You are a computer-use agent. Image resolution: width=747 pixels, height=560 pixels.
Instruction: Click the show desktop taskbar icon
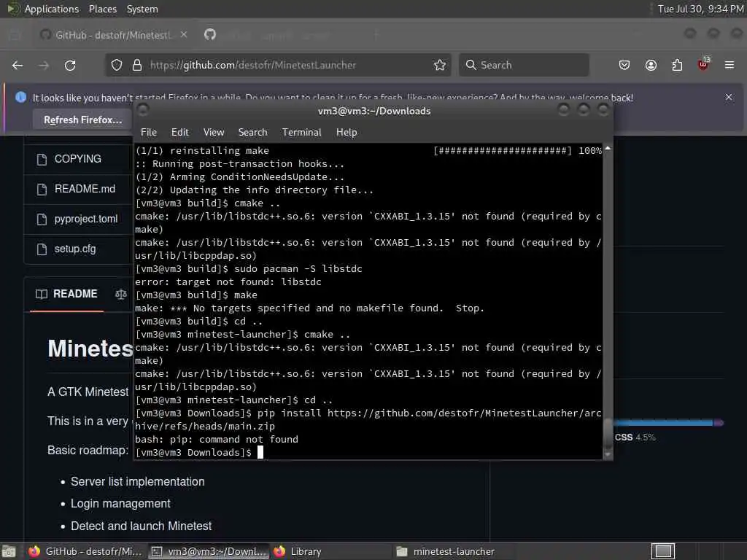[x=9, y=551]
